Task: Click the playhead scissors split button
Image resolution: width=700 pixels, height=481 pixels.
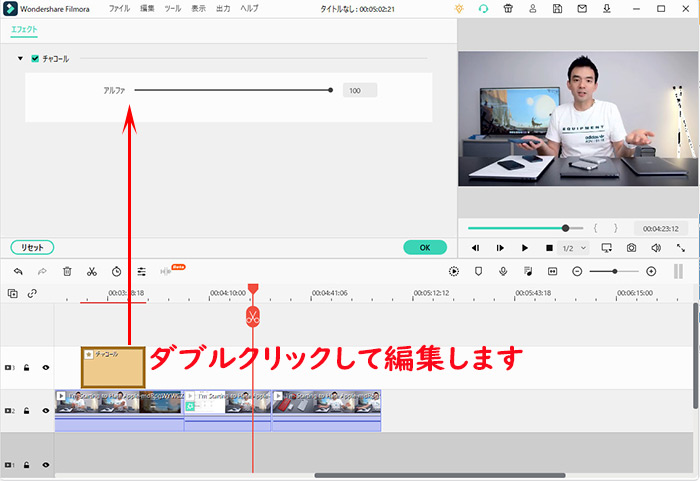Action: (253, 318)
